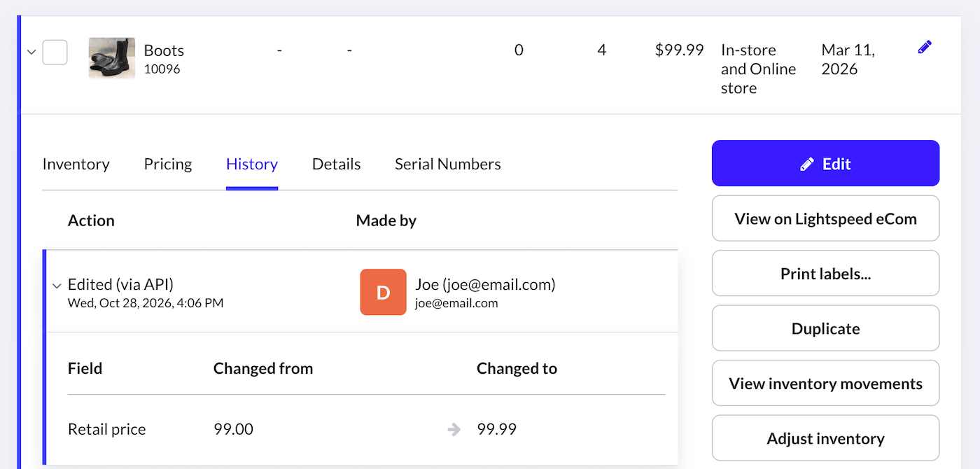This screenshot has height=469, width=980.
Task: Click the Changed from column header
Action: [x=263, y=368]
